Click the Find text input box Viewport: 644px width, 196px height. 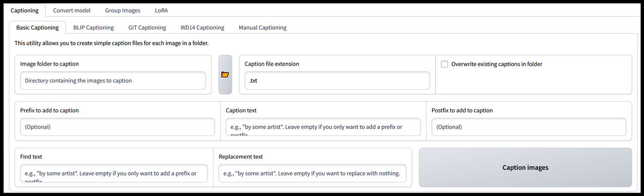(x=114, y=173)
